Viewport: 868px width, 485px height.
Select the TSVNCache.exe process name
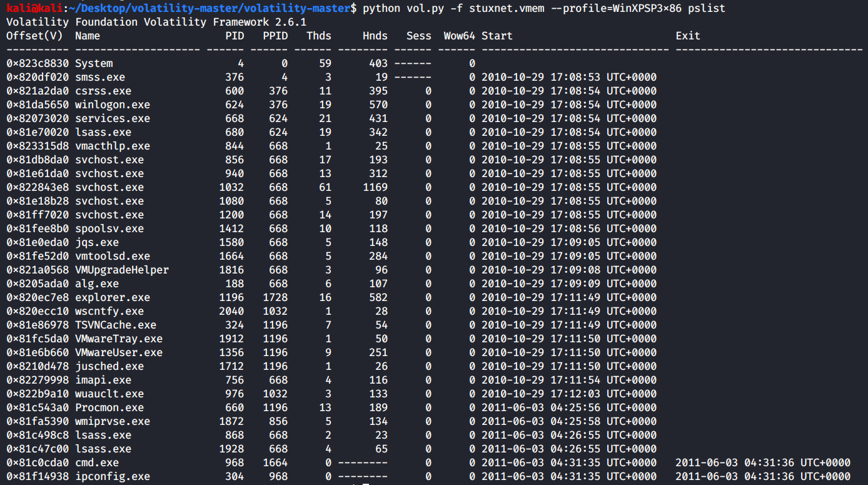click(116, 325)
